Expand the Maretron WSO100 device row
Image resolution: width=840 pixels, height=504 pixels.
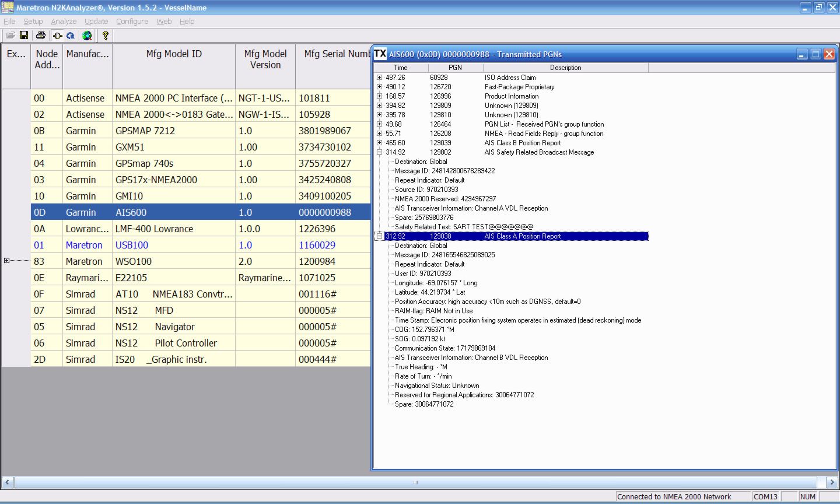pyautogui.click(x=6, y=261)
